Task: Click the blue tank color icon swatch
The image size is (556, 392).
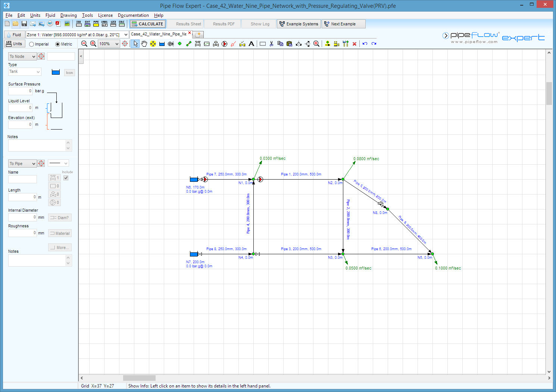Action: [x=56, y=72]
